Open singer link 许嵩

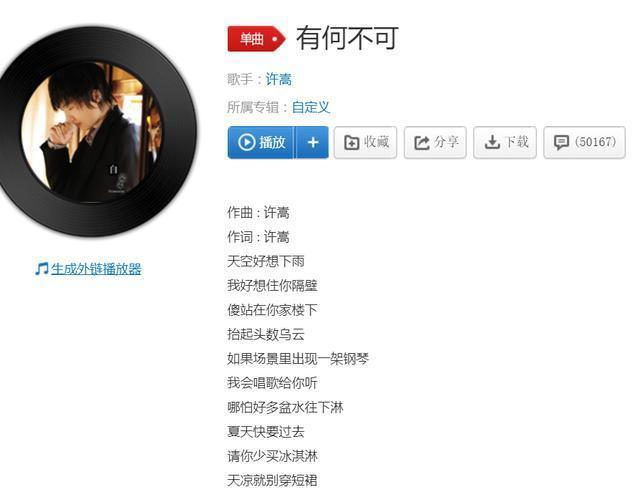tap(279, 79)
